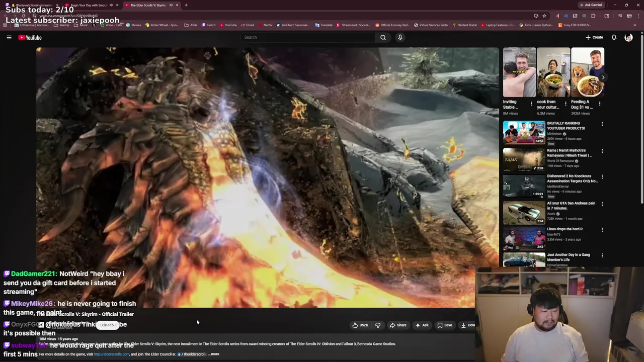644x362 pixels.
Task: Open options for GTA San Andreas video
Action: [602, 204]
